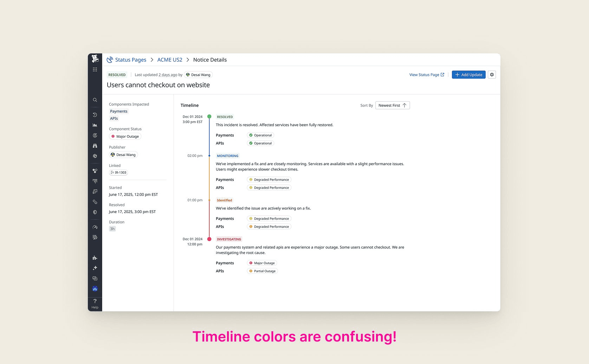Open notice settings gear icon

coord(492,74)
